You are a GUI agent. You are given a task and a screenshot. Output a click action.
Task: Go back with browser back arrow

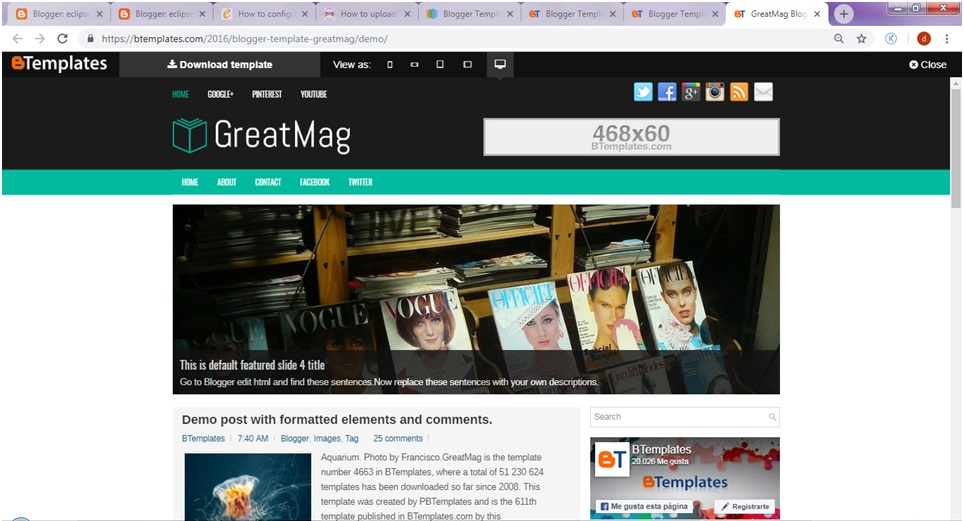pyautogui.click(x=17, y=39)
